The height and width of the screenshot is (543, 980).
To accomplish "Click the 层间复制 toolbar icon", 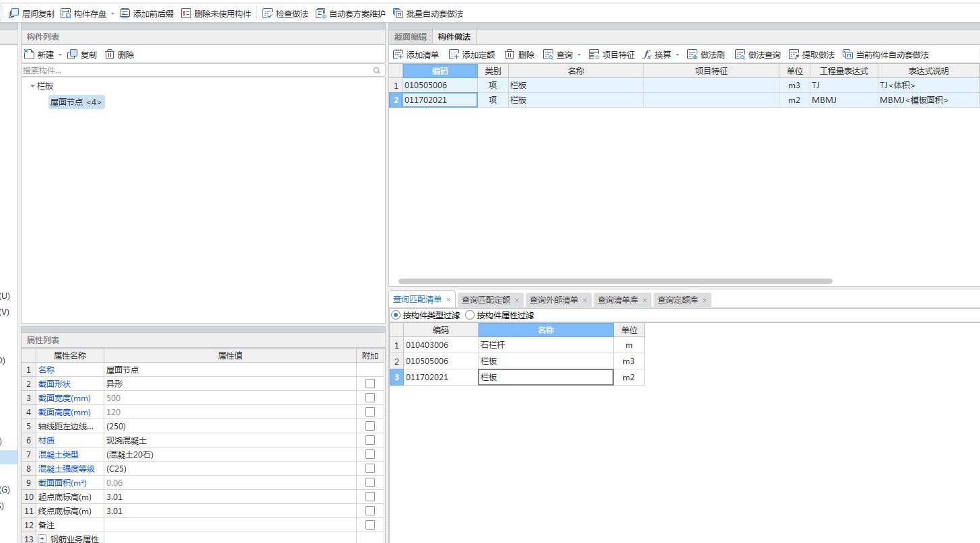I will [x=13, y=13].
